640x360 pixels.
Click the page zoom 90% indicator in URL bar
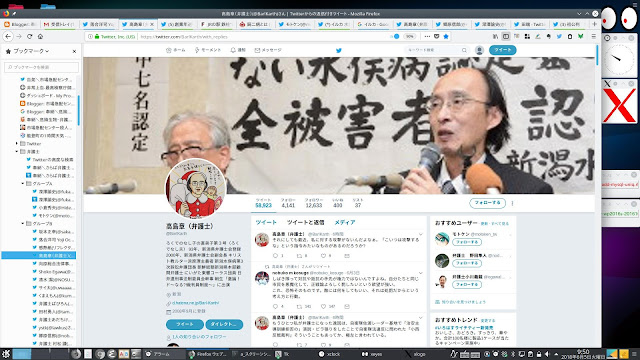click(409, 36)
